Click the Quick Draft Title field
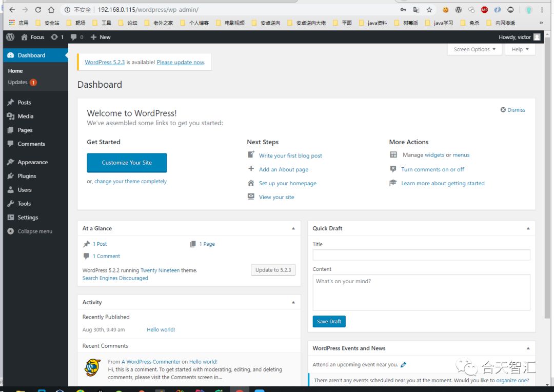554x392 pixels. pos(421,255)
